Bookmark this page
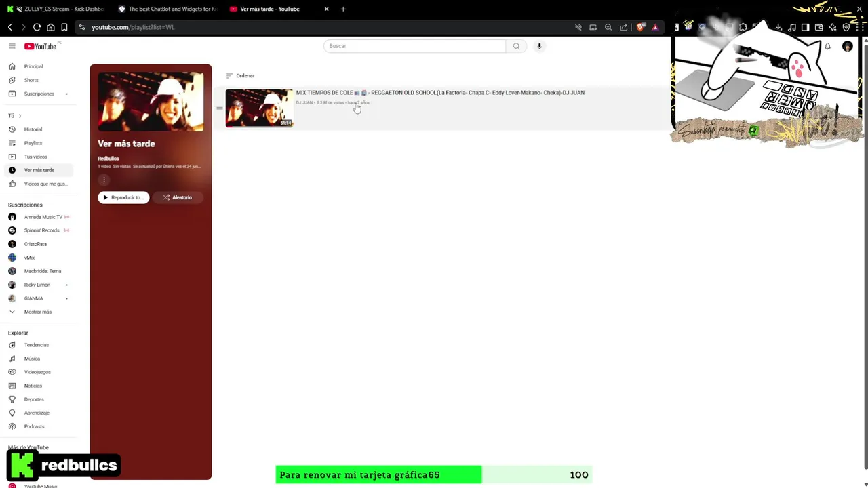This screenshot has height=488, width=868. 64,27
